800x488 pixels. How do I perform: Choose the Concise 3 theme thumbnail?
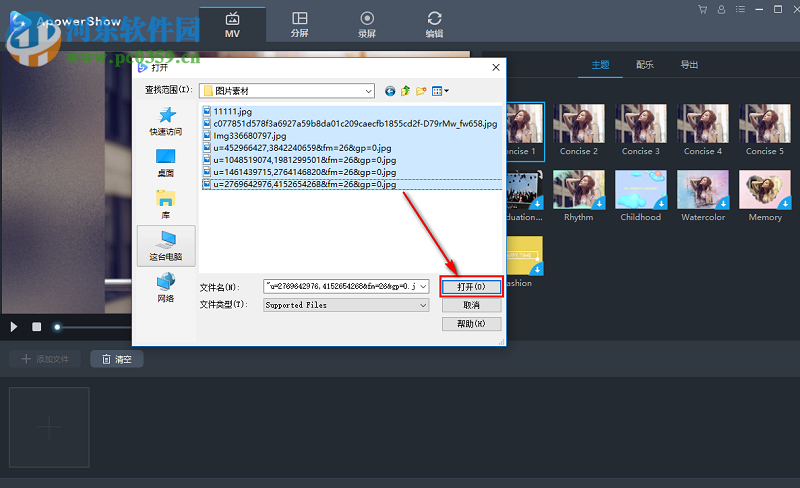click(641, 124)
